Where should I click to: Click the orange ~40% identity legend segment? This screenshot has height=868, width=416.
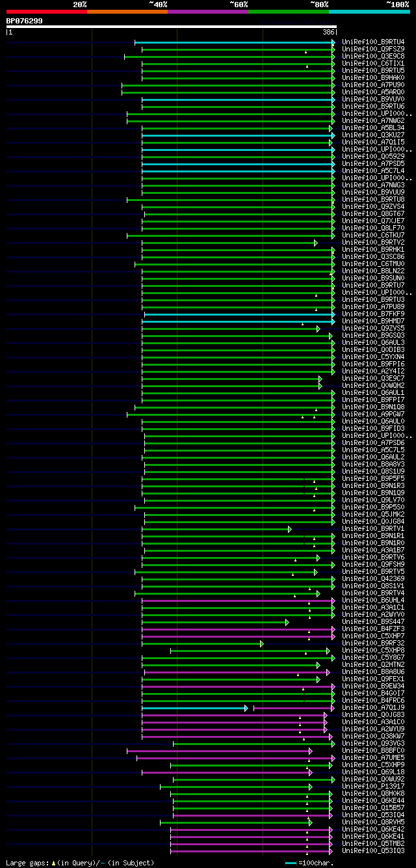[x=127, y=12]
